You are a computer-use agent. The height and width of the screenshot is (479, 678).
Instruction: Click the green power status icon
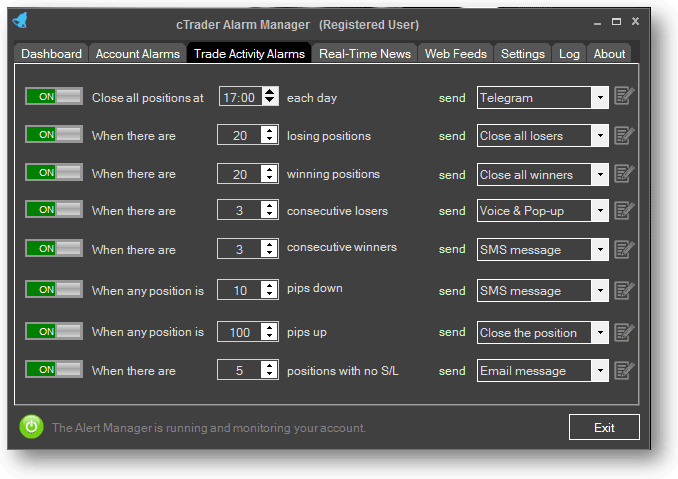coord(31,427)
